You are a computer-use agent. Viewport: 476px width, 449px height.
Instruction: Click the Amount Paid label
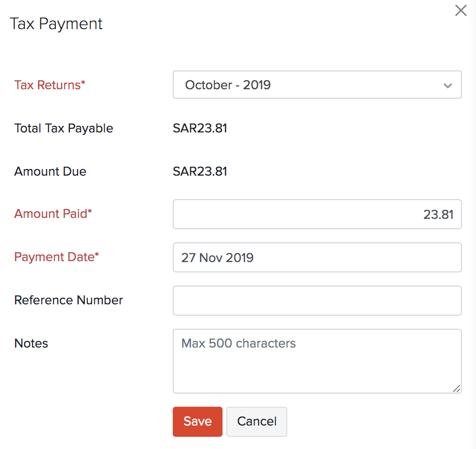53,214
